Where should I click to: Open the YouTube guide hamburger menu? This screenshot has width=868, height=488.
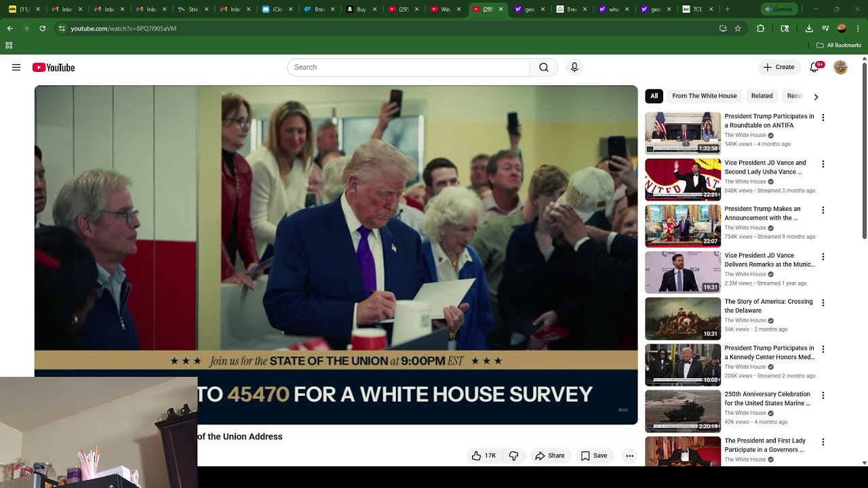pyautogui.click(x=16, y=67)
